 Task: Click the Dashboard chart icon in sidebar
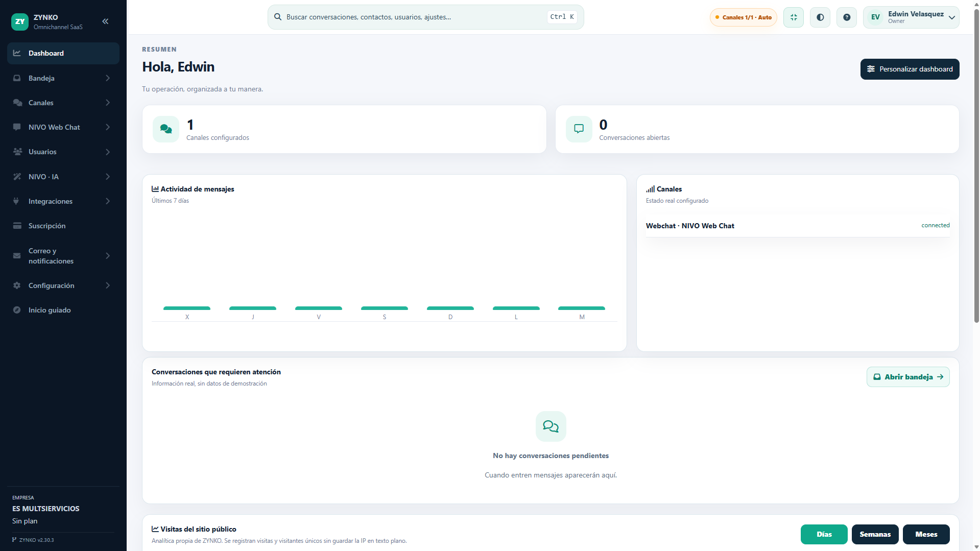click(17, 53)
